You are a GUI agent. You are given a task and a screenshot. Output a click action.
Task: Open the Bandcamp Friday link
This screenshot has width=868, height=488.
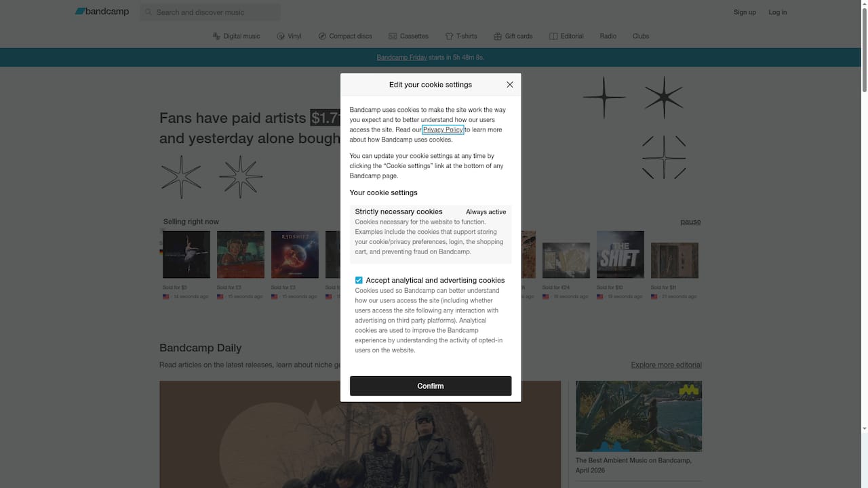coord(401,58)
